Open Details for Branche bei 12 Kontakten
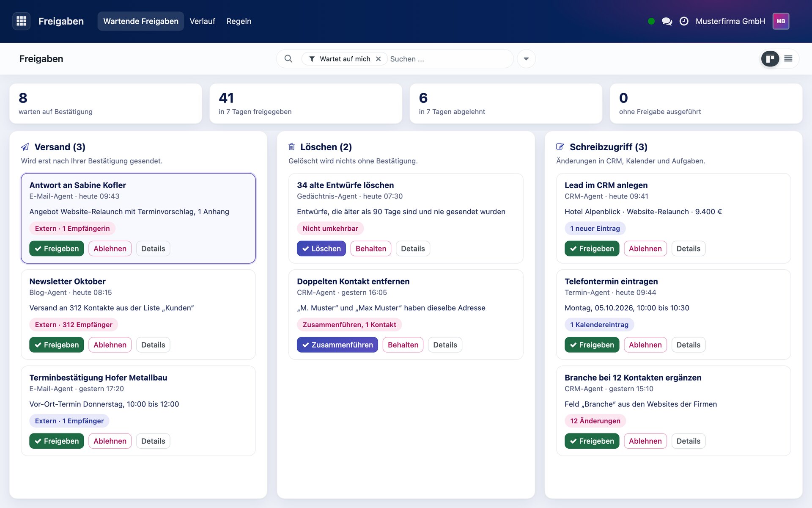The height and width of the screenshot is (508, 812). [689, 441]
